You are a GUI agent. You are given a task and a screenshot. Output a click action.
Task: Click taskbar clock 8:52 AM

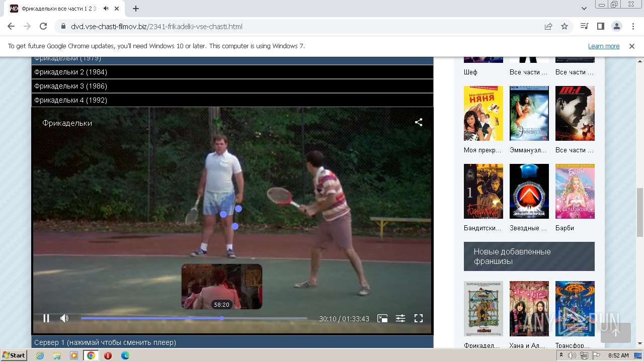pos(618,355)
